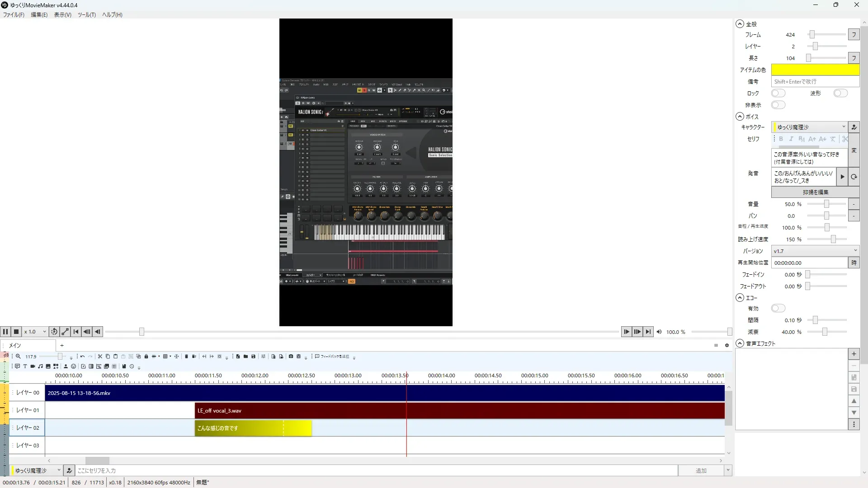Add an audio item with music note icon

(40, 366)
